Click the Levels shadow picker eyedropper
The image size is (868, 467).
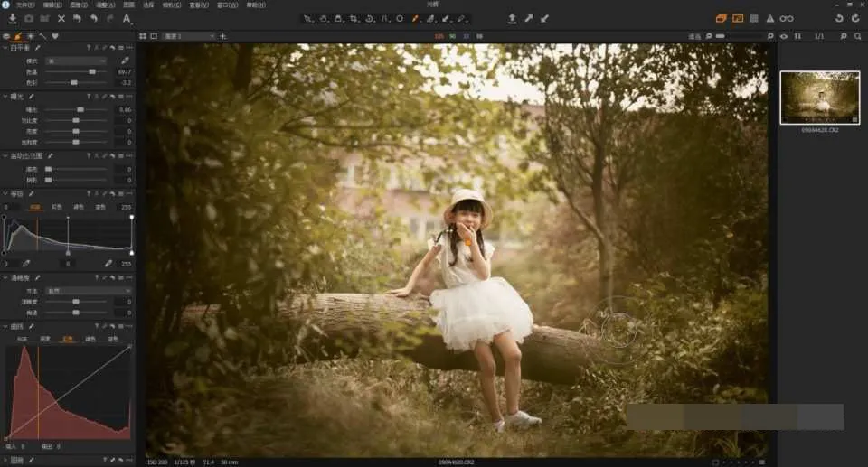26,264
